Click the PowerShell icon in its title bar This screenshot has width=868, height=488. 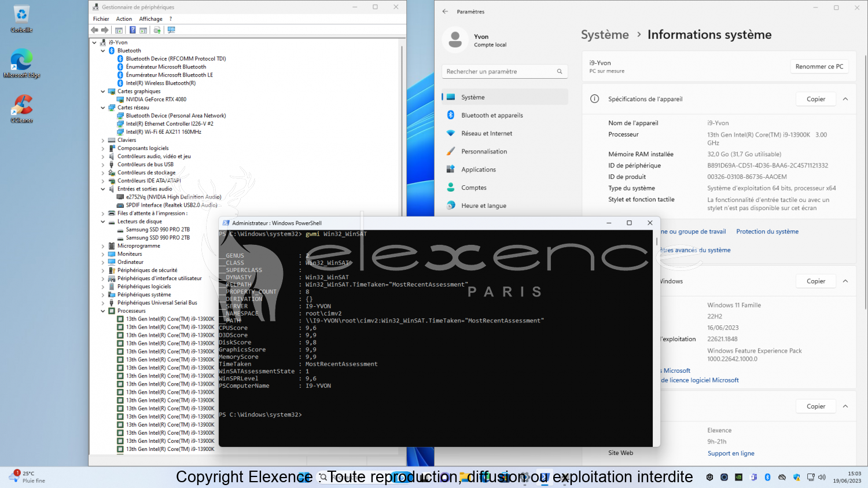pos(226,223)
